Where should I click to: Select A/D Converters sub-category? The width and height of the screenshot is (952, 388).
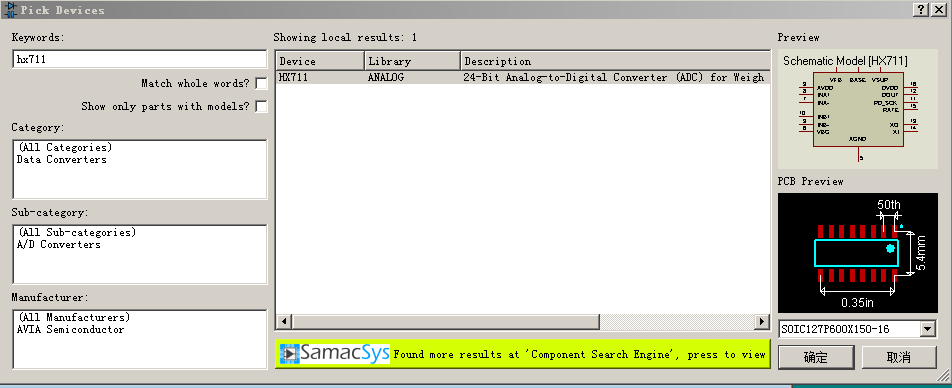tap(58, 245)
